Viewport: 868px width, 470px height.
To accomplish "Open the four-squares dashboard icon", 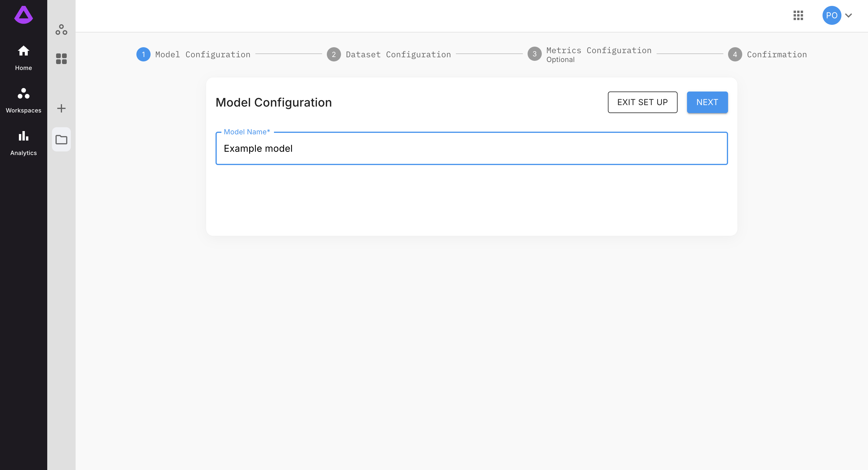I will pyautogui.click(x=61, y=59).
